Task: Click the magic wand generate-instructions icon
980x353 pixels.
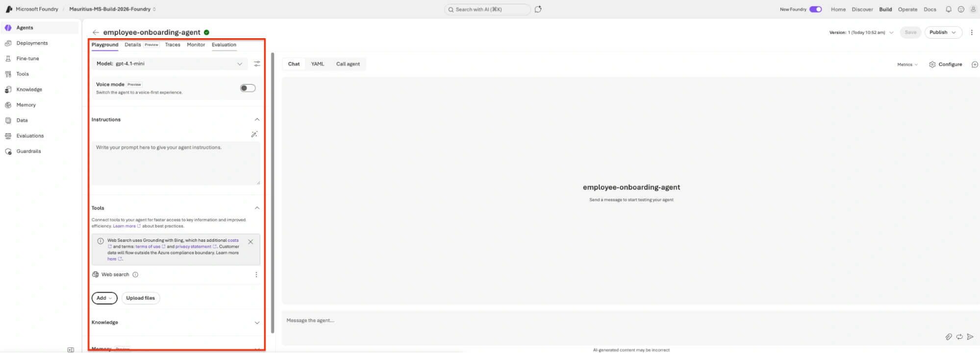Action: click(254, 134)
